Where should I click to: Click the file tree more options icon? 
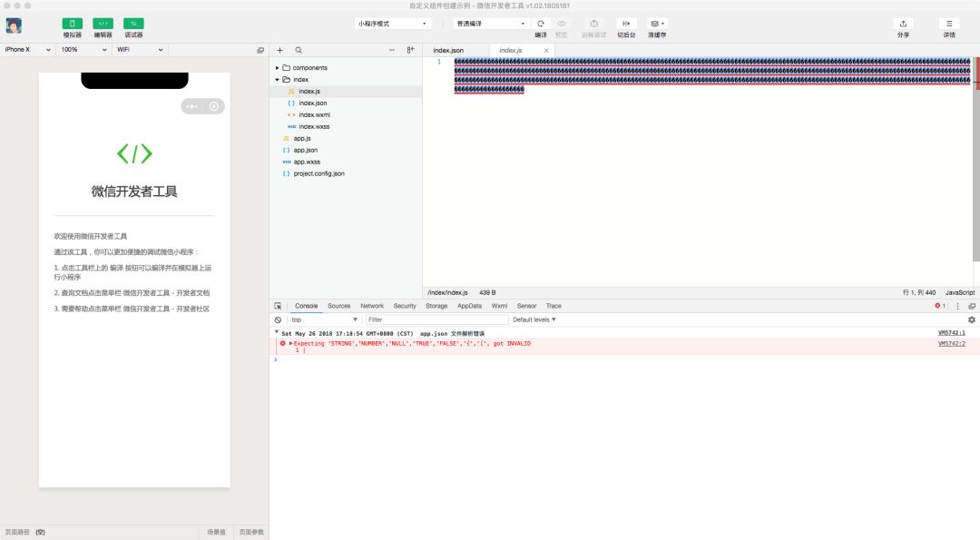[x=392, y=50]
